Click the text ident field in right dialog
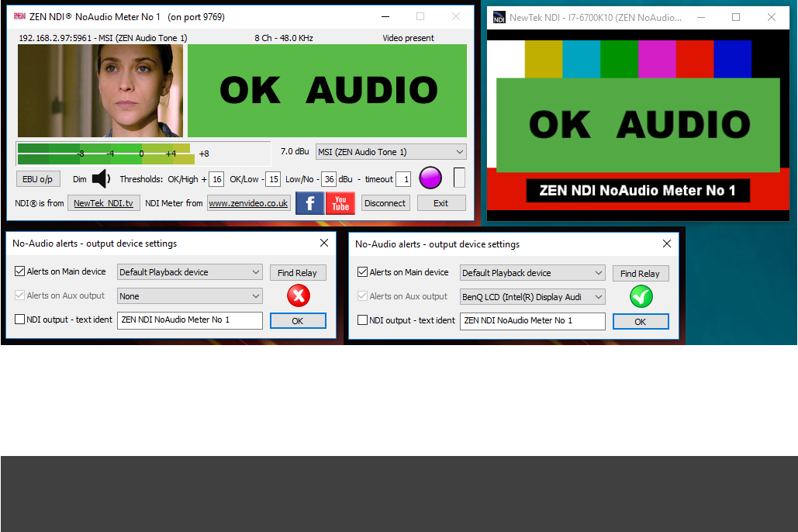 point(532,321)
